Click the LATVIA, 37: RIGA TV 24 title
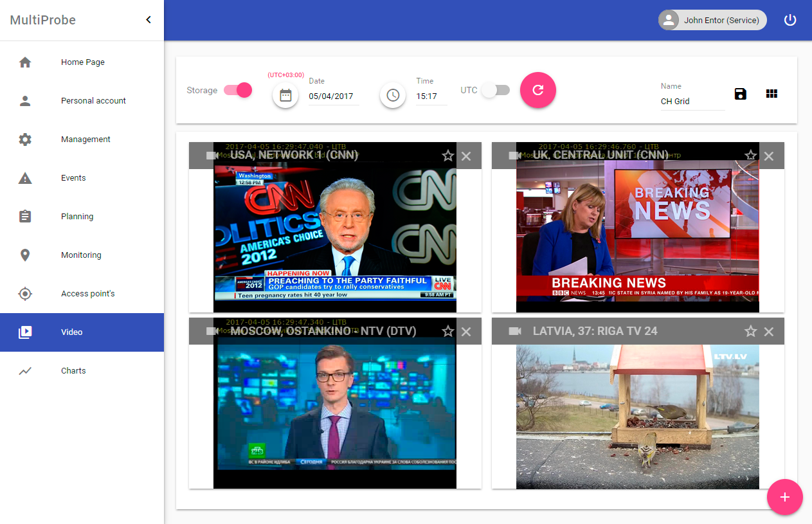The image size is (812, 524). tap(595, 331)
